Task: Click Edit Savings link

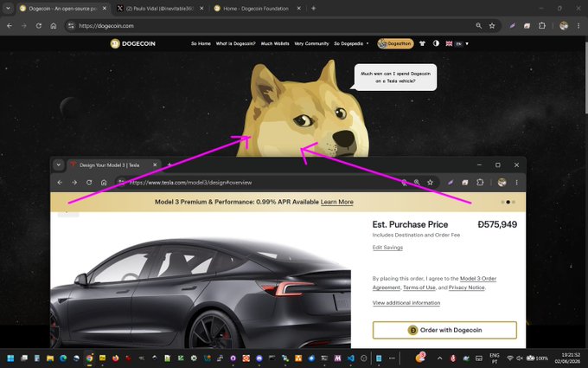Action: (x=387, y=248)
